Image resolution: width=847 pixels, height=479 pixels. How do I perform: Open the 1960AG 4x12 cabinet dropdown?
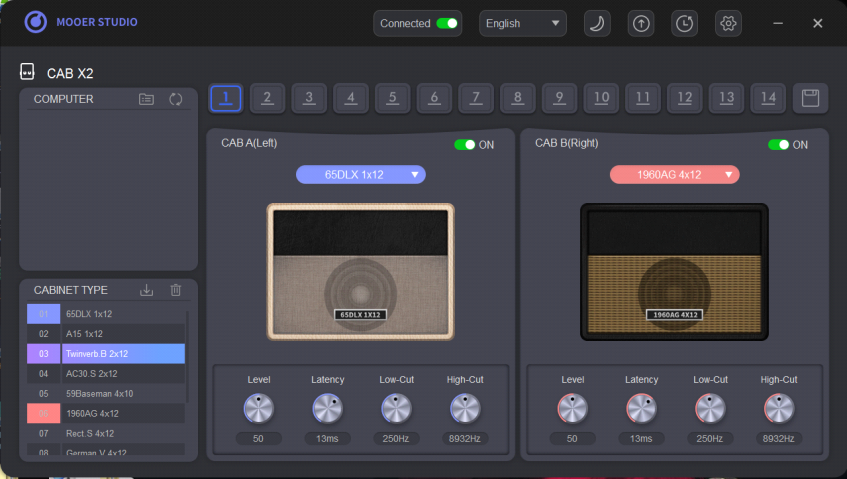(675, 174)
